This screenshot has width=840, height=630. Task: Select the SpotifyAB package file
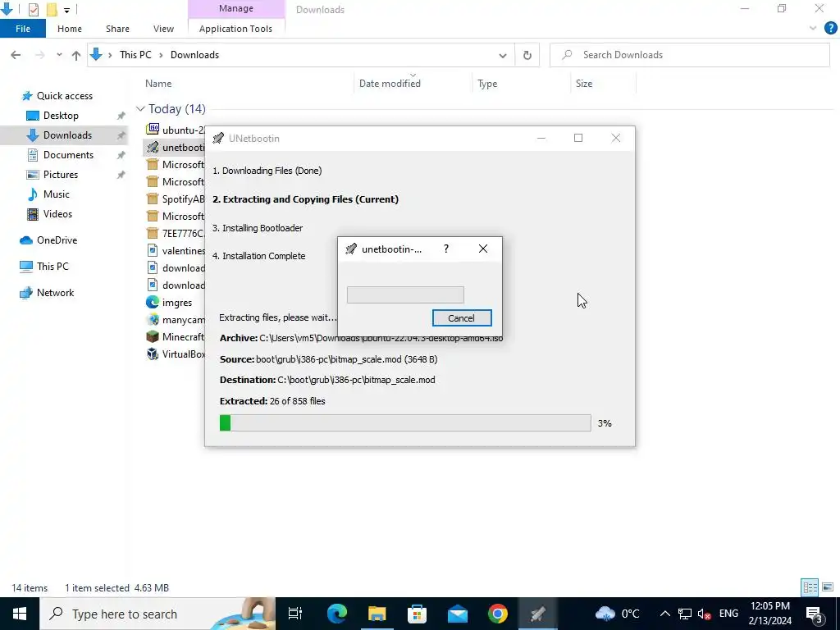pyautogui.click(x=183, y=199)
